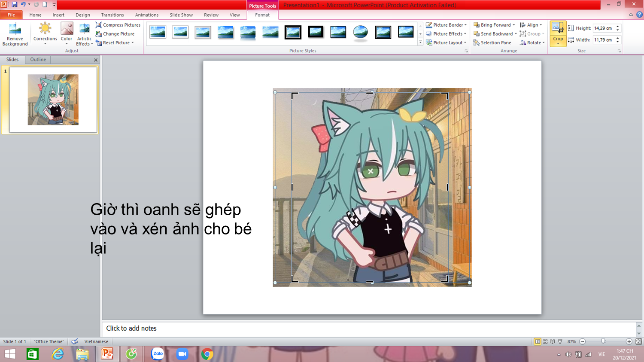Click Remove Background tool
Viewport: 644px width, 362px height.
pyautogui.click(x=15, y=34)
